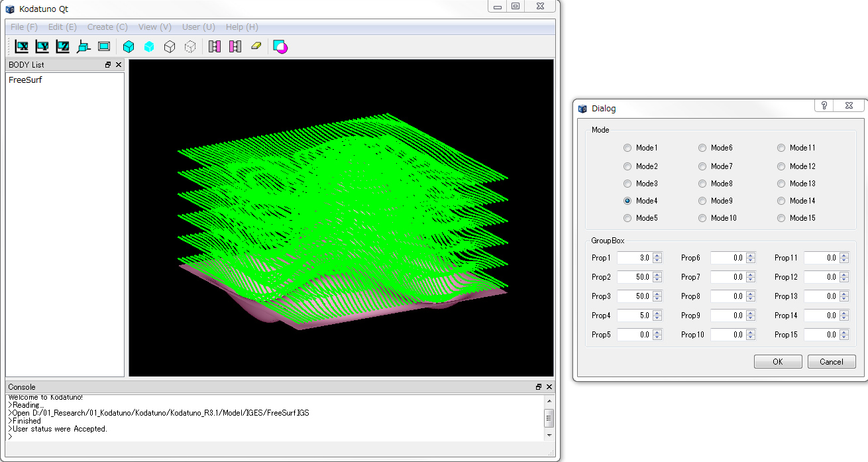Click Cancel in the Dialog
This screenshot has height=462, width=868.
[x=832, y=361]
